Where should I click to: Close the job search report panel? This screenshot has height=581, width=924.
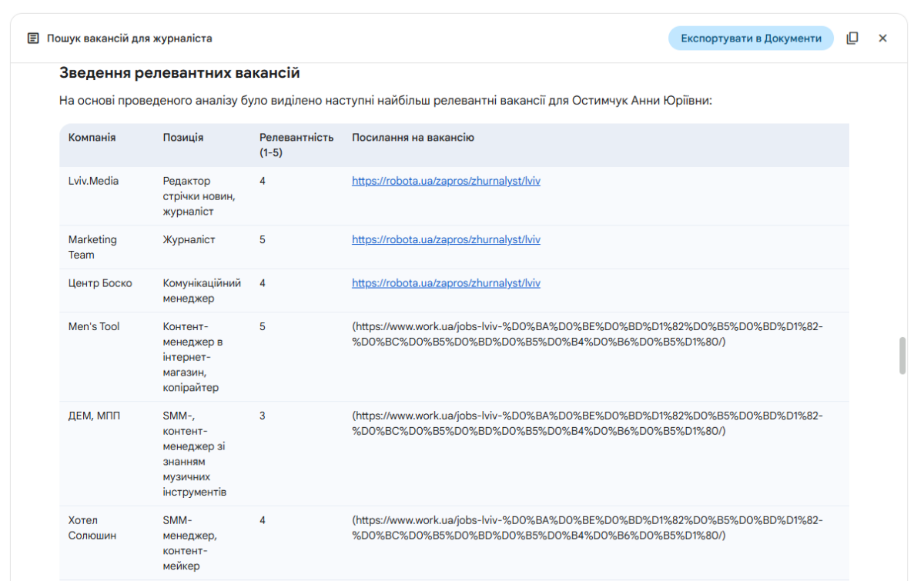[x=882, y=38]
